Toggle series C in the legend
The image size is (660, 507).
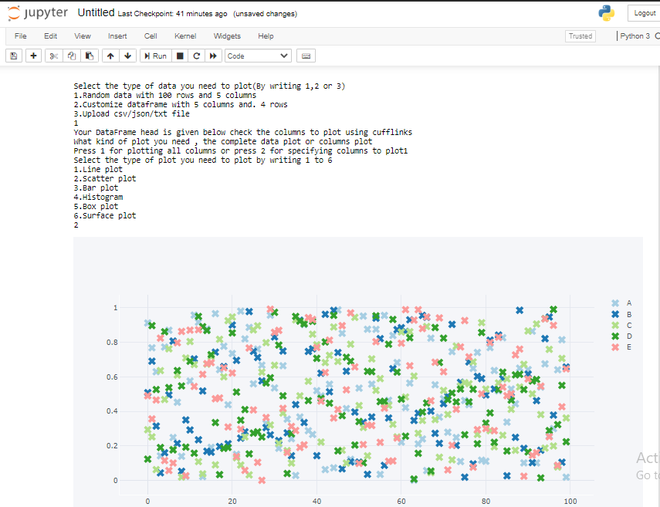(621, 325)
